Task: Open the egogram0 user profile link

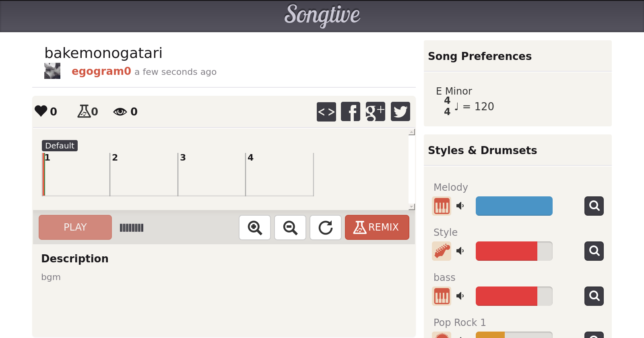Action: click(101, 71)
